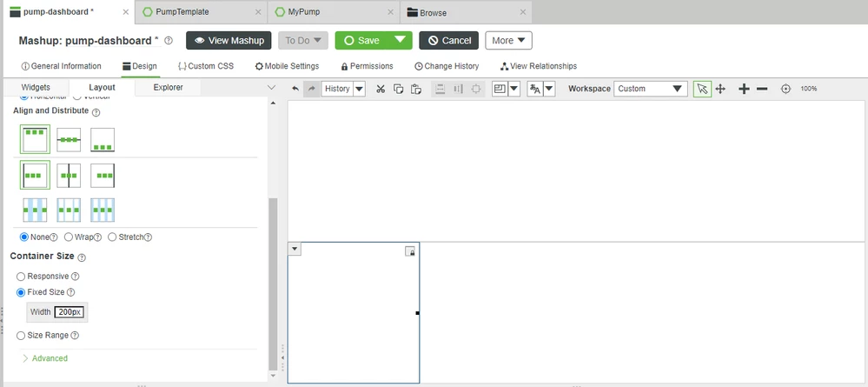The width and height of the screenshot is (868, 387).
Task: Justify items to the right edge
Action: point(103,175)
